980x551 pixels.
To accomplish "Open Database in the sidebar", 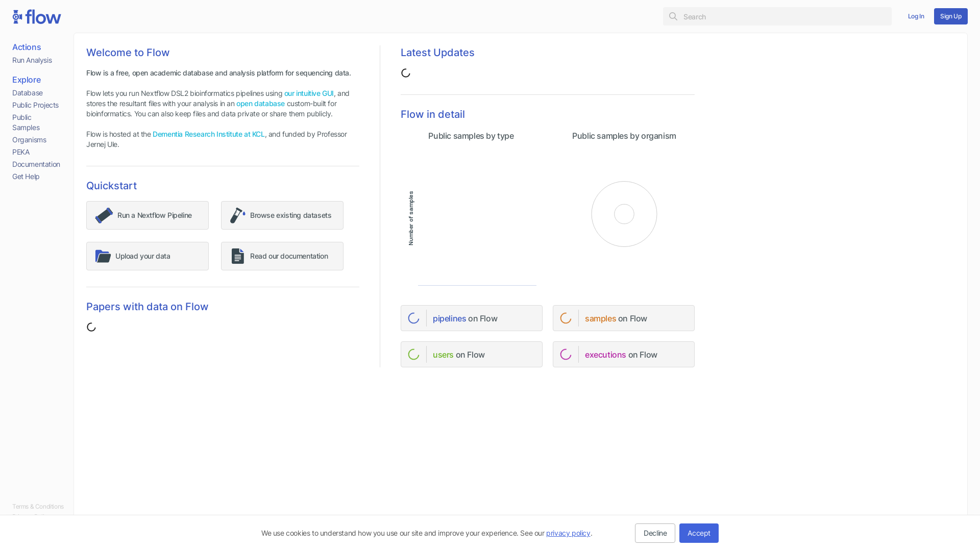I will click(28, 93).
